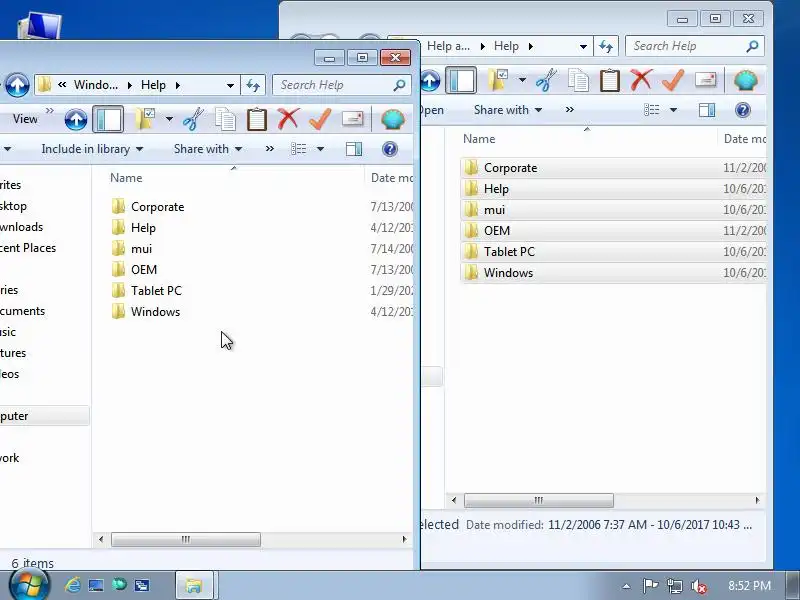Click the clipboard Paste icon in front window
Screen dimensions: 800x600
coord(257,119)
